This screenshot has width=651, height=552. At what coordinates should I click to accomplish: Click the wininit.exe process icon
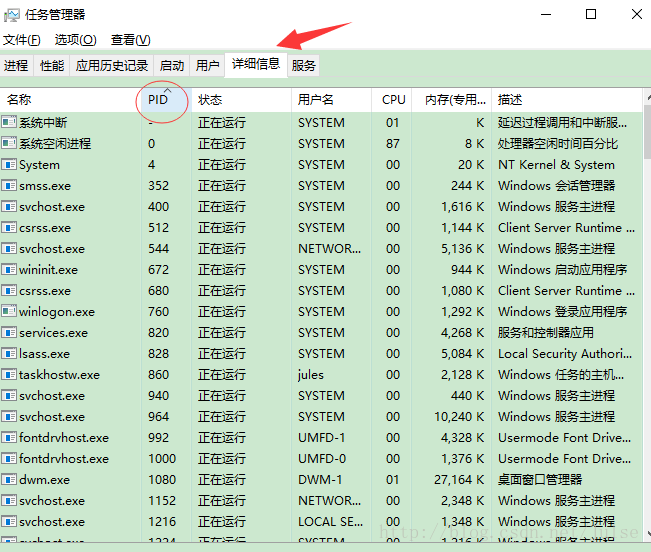click(10, 270)
